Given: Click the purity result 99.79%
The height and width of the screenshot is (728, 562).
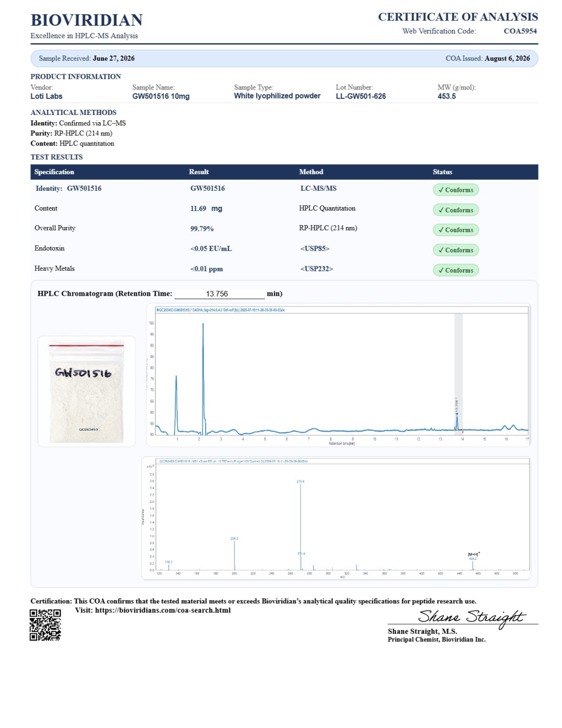Looking at the screenshot, I should click(202, 229).
